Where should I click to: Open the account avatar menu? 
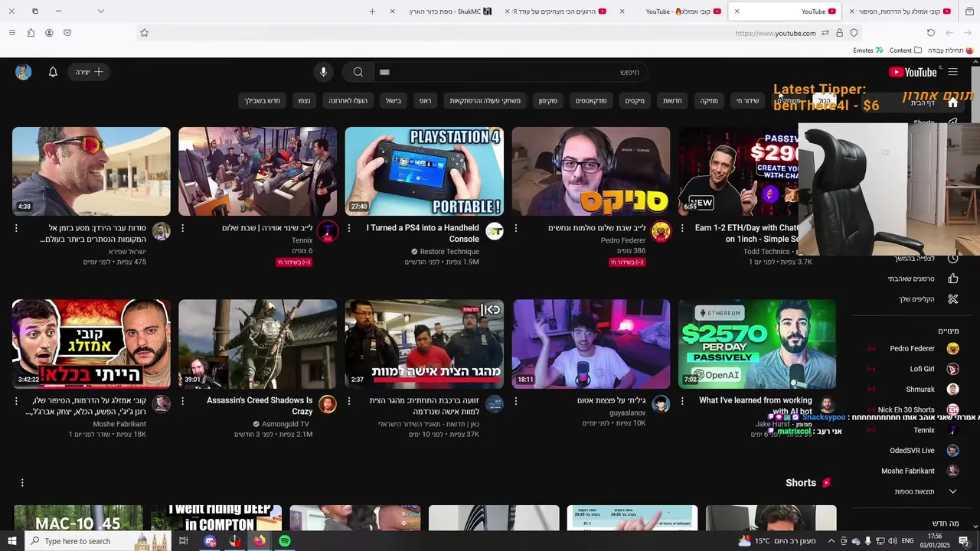tap(23, 72)
